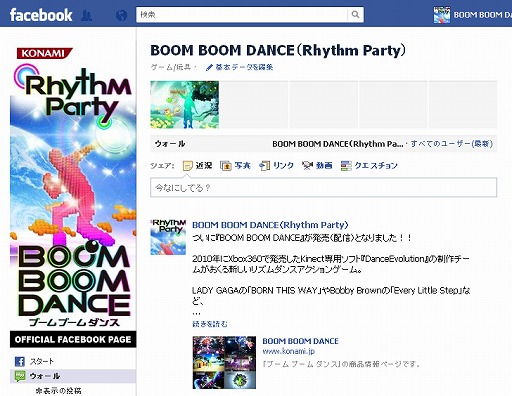512x396 pixels.
Task: Click the OFFICIAL FACEBOOK PAGE banner
Action: point(73,340)
